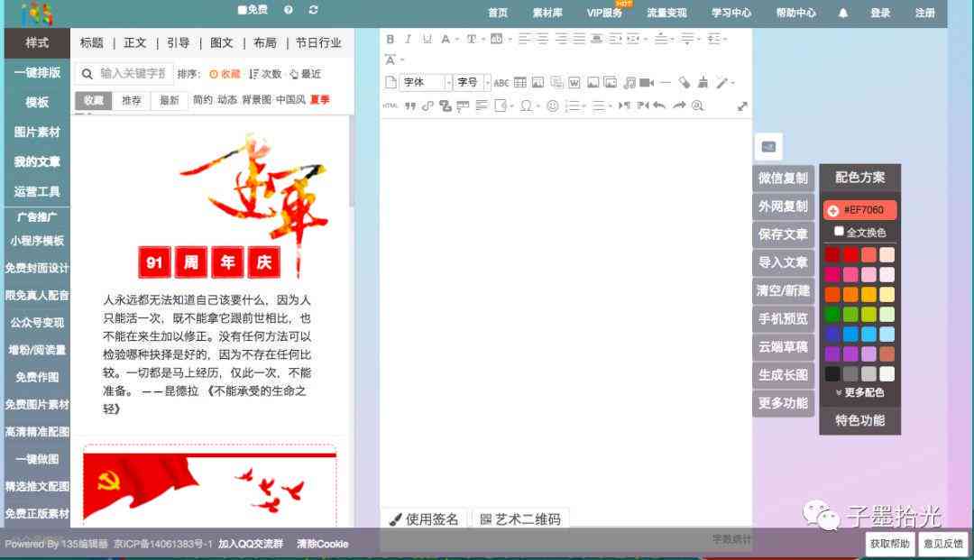
Task: Insert a table into the article
Action: (x=520, y=82)
